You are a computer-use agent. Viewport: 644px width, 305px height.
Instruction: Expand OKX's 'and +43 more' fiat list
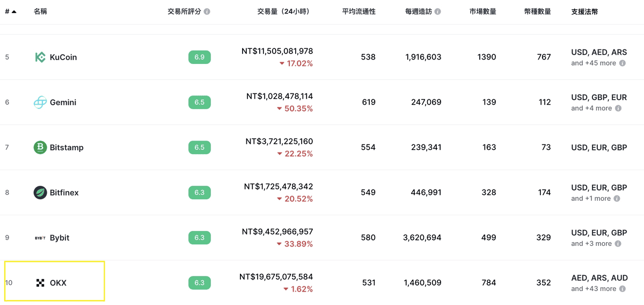[594, 288]
